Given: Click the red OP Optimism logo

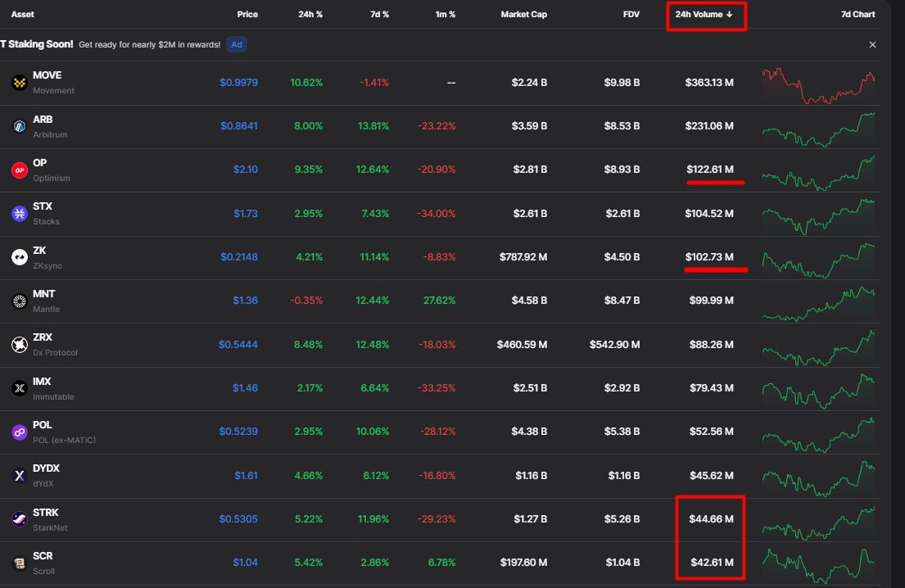Looking at the screenshot, I should [x=20, y=170].
